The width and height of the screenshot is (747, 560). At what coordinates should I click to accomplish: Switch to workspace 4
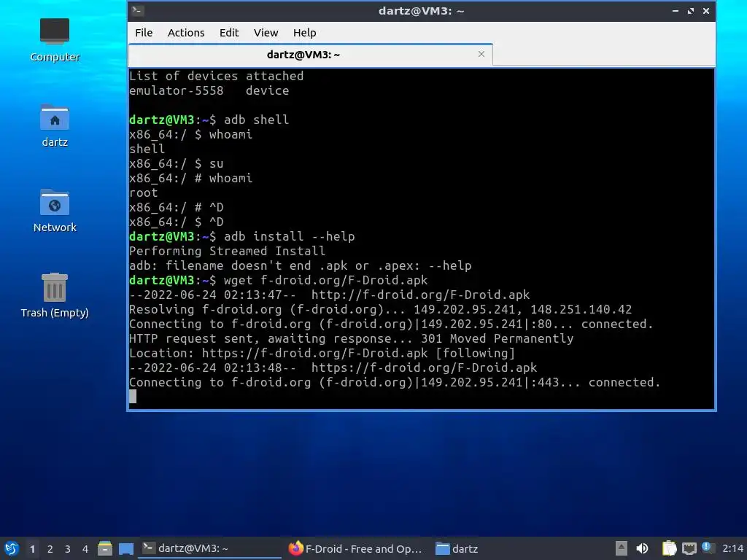tap(85, 549)
